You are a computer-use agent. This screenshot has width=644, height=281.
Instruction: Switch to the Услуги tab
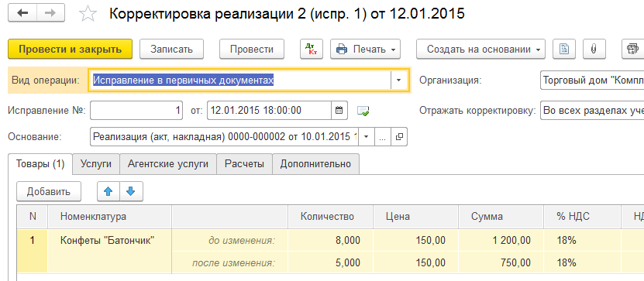point(96,164)
